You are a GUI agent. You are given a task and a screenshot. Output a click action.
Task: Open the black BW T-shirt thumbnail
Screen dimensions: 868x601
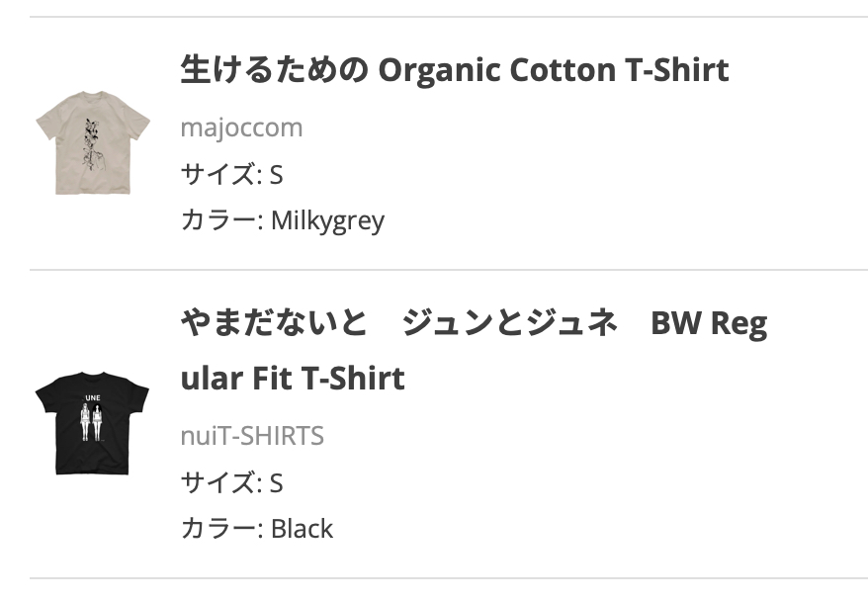pyautogui.click(x=92, y=422)
